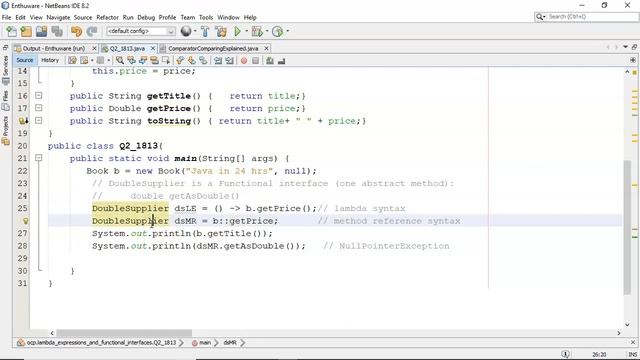Click Shift Line Right icon
The image size is (640, 360).
point(229,60)
